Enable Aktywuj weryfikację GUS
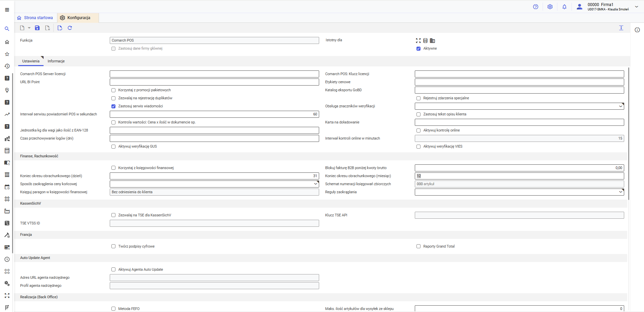 point(113,147)
